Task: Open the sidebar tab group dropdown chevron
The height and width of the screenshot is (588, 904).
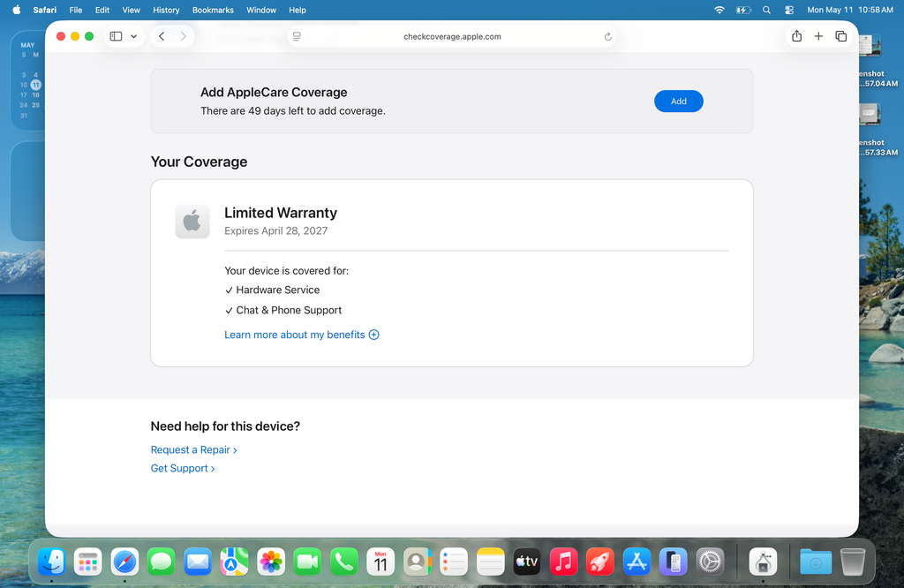Action: pyautogui.click(x=134, y=36)
